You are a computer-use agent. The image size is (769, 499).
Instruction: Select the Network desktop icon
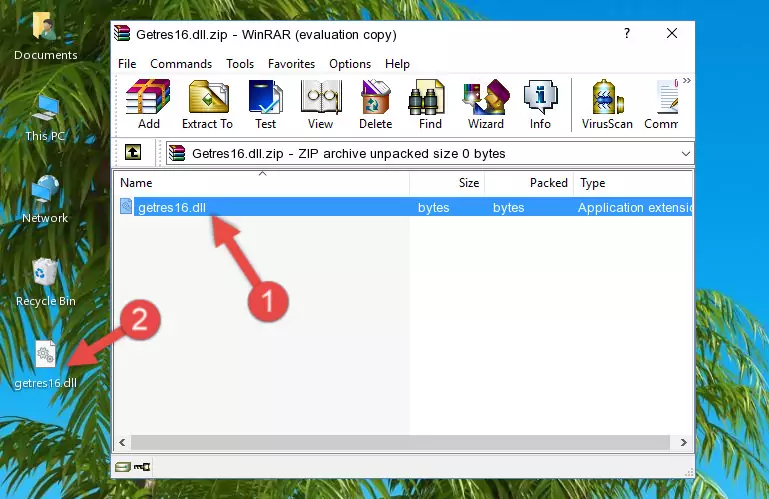tap(45, 199)
